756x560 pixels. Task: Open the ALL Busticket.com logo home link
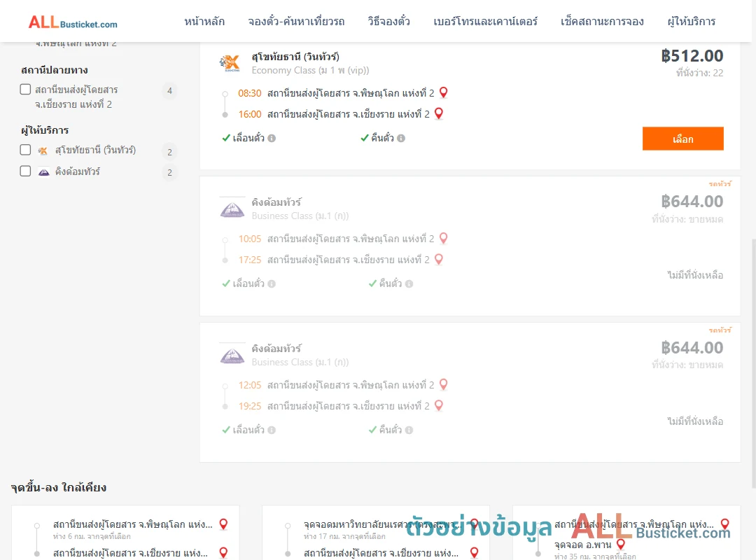point(73,22)
